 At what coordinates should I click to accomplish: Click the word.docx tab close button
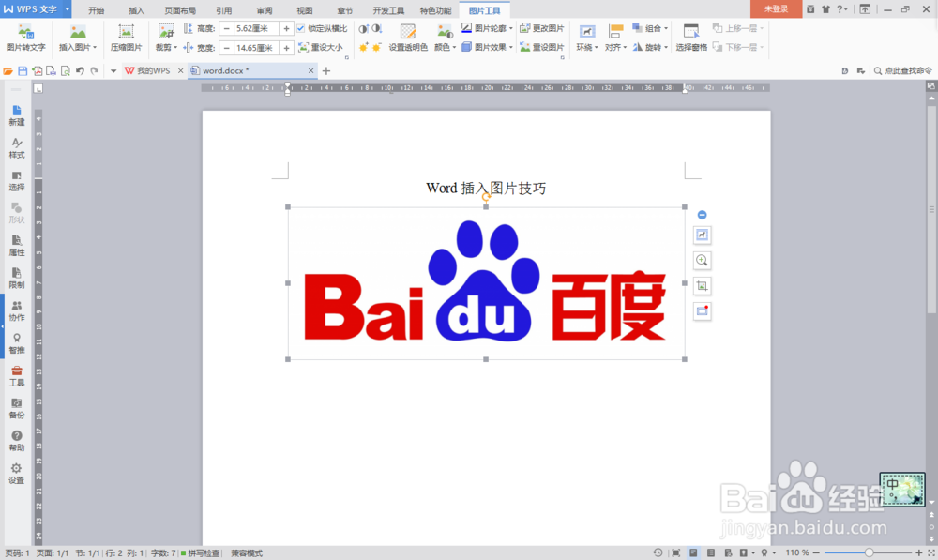pos(310,69)
